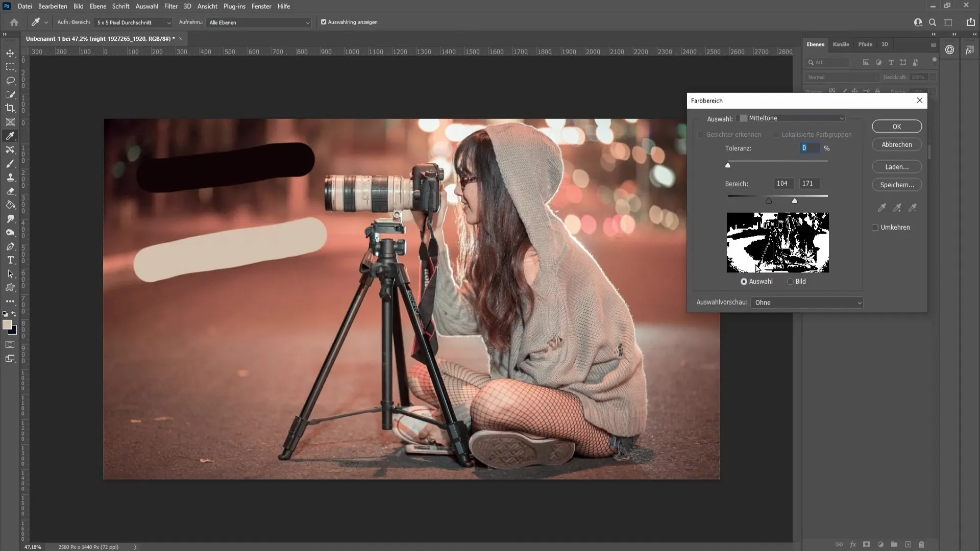Enable the Umkehren checkbox
980x551 pixels.
coord(875,228)
